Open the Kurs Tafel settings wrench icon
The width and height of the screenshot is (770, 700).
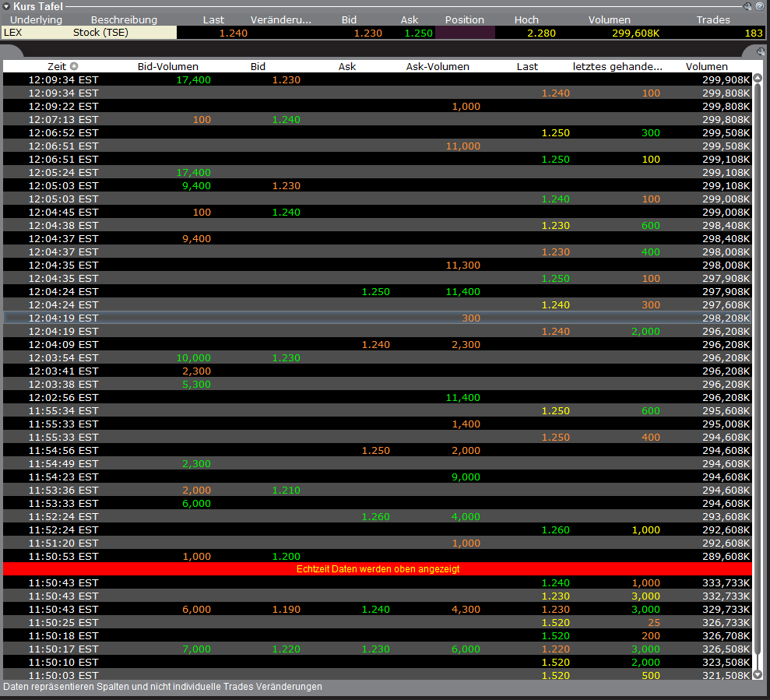[748, 6]
